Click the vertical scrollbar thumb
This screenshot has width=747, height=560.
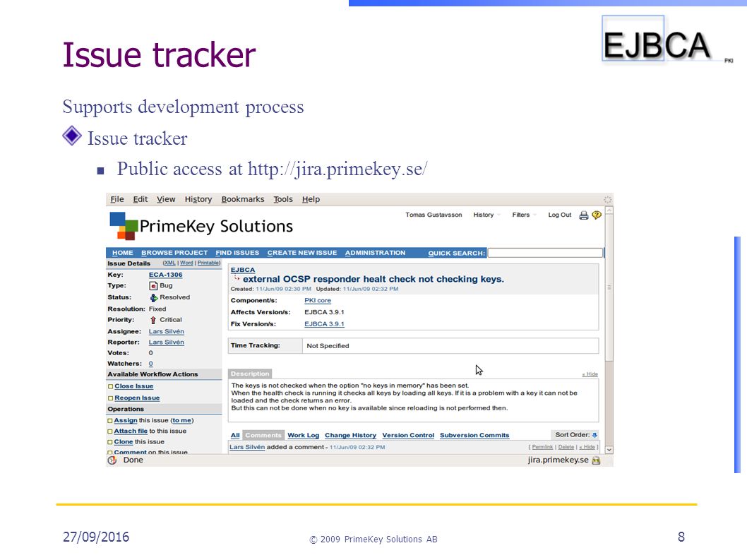pyautogui.click(x=609, y=287)
